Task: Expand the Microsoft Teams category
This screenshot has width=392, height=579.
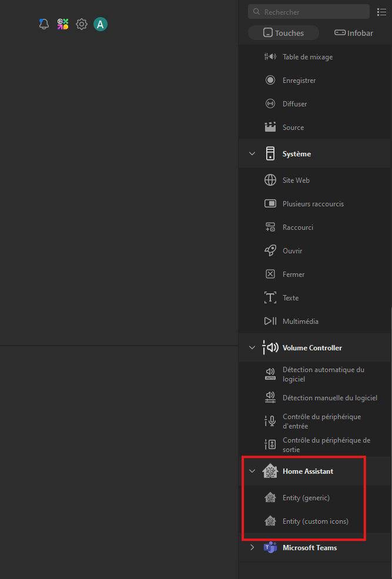Action: click(x=252, y=548)
